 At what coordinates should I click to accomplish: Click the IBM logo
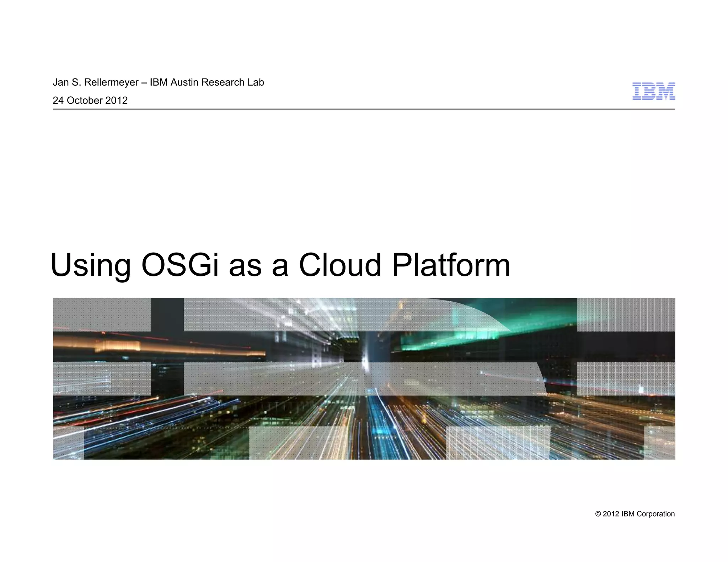653,91
